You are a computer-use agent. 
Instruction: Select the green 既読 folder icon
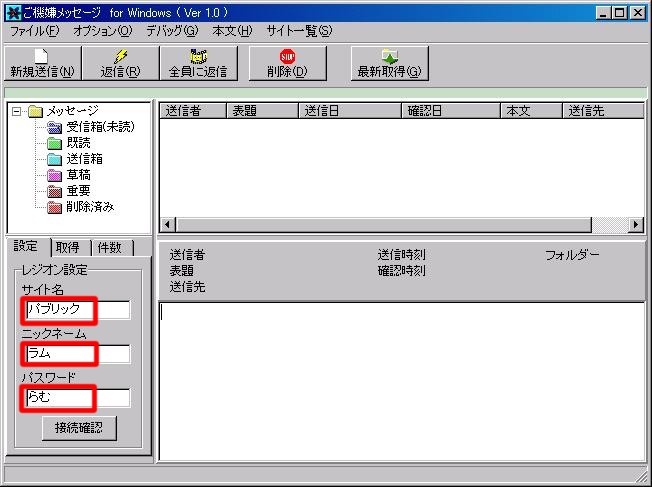54,143
